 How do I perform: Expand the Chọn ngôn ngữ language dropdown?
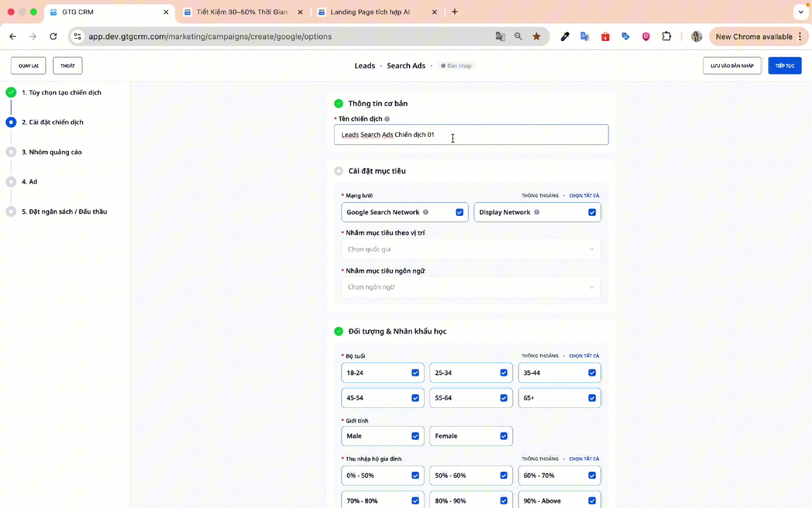(x=471, y=287)
